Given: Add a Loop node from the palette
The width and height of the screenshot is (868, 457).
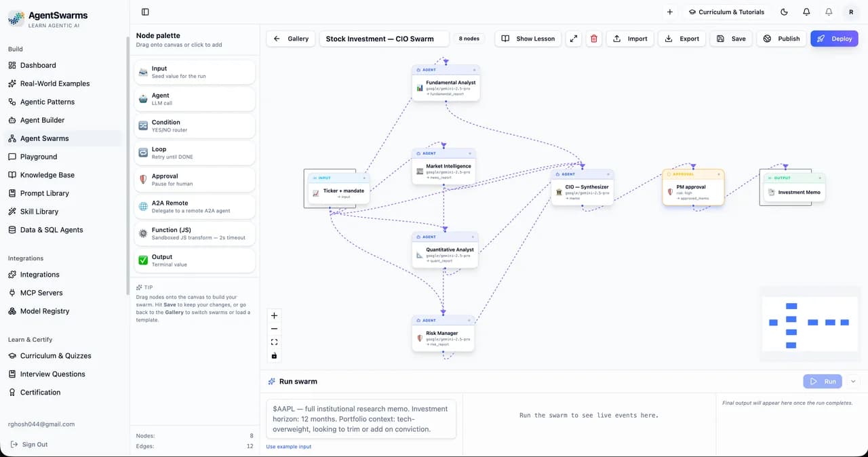Looking at the screenshot, I should (x=195, y=153).
